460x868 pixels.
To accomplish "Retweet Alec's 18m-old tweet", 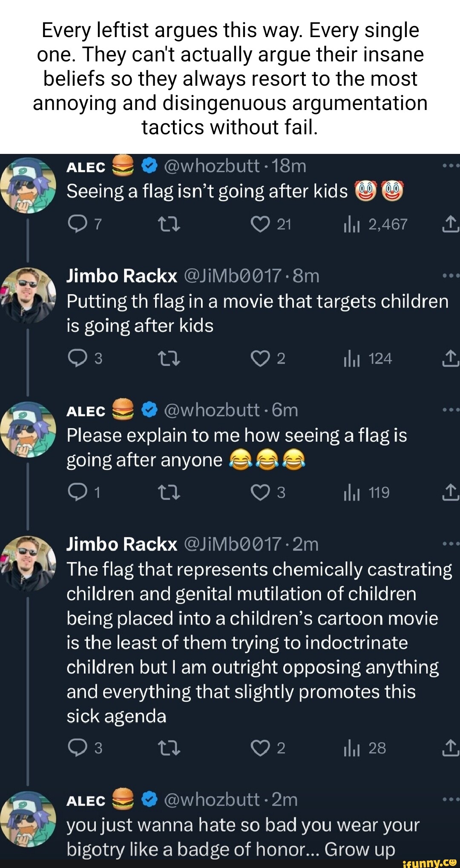I will pyautogui.click(x=169, y=224).
